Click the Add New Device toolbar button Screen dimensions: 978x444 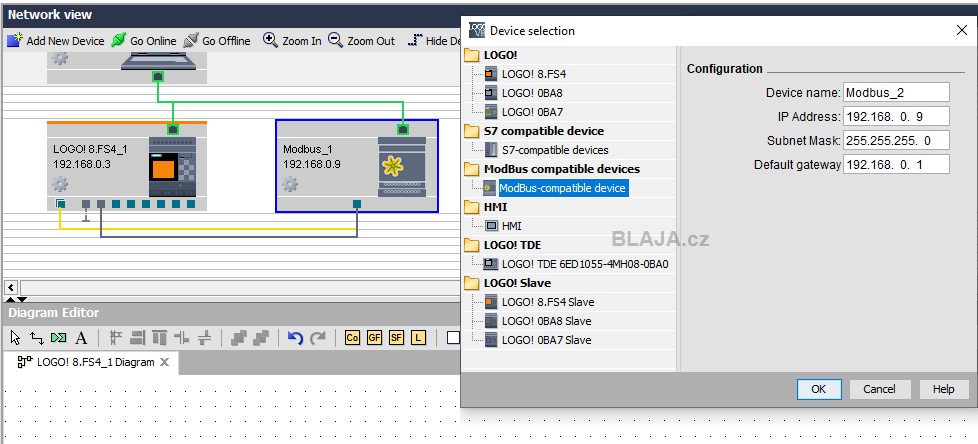click(56, 41)
